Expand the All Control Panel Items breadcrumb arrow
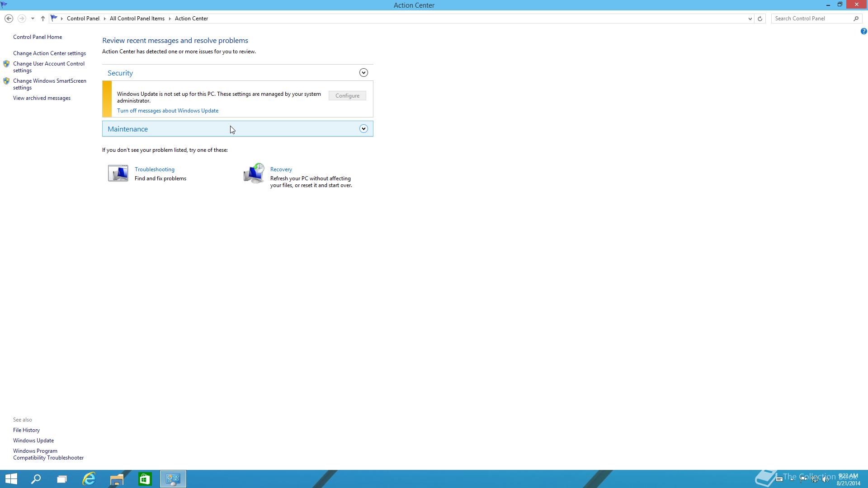Screen dimensions: 868x488 pos(170,19)
